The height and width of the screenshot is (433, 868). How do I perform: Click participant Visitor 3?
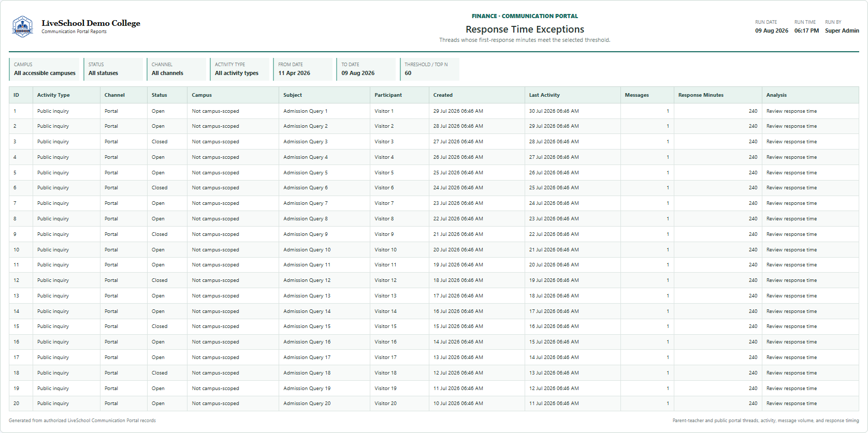[384, 142]
